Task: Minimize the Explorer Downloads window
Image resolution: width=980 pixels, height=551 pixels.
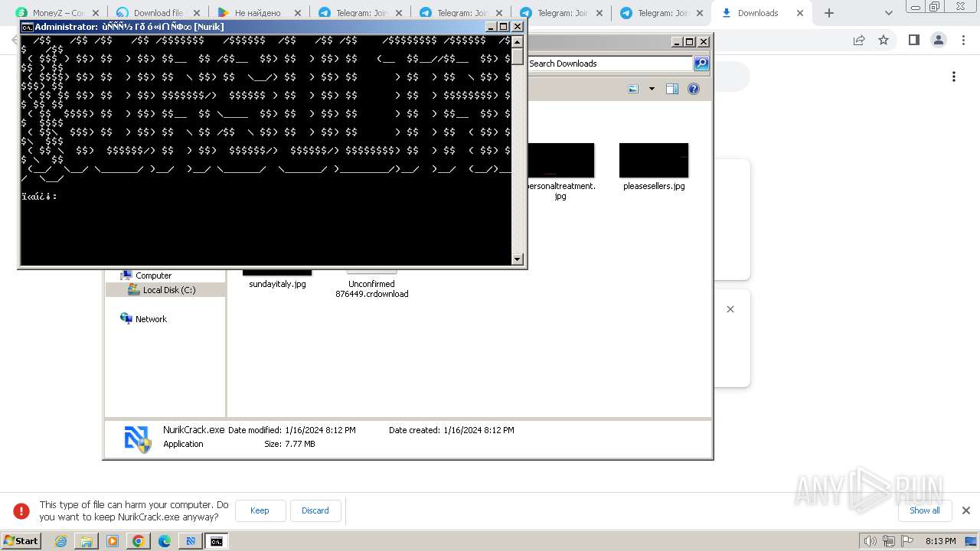Action: pos(677,42)
